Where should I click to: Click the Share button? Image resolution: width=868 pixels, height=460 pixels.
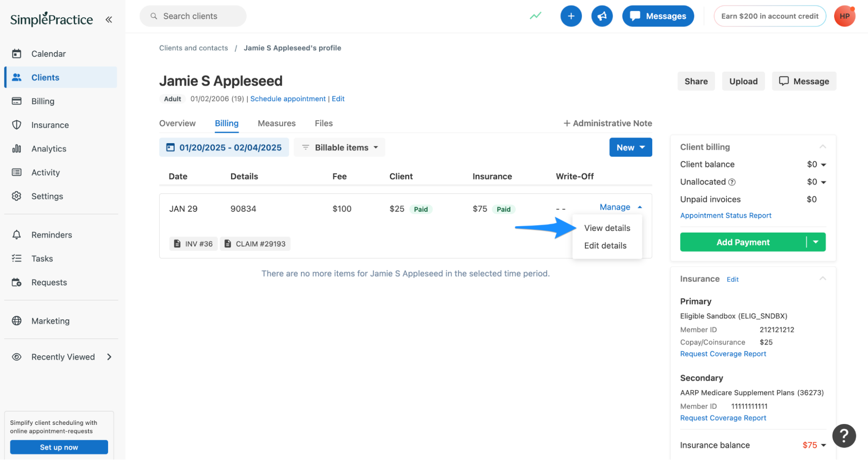pos(696,82)
